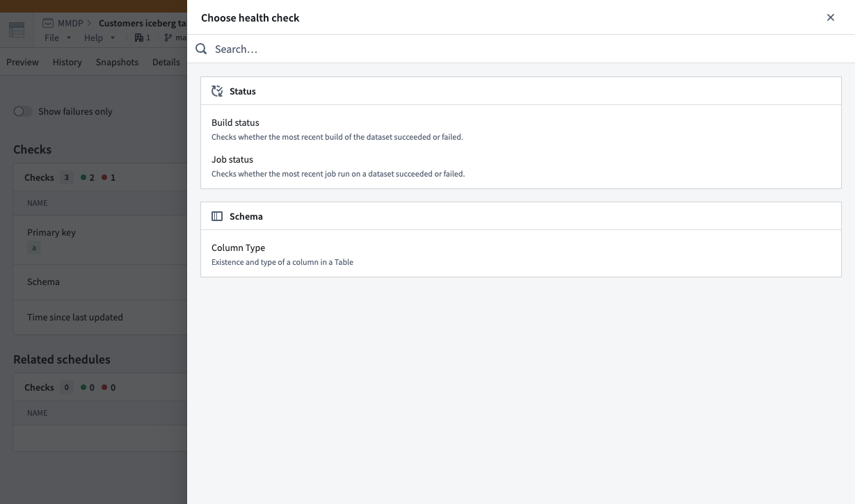
Task: Click the red failing check indicator in Checks header
Action: [x=105, y=177]
